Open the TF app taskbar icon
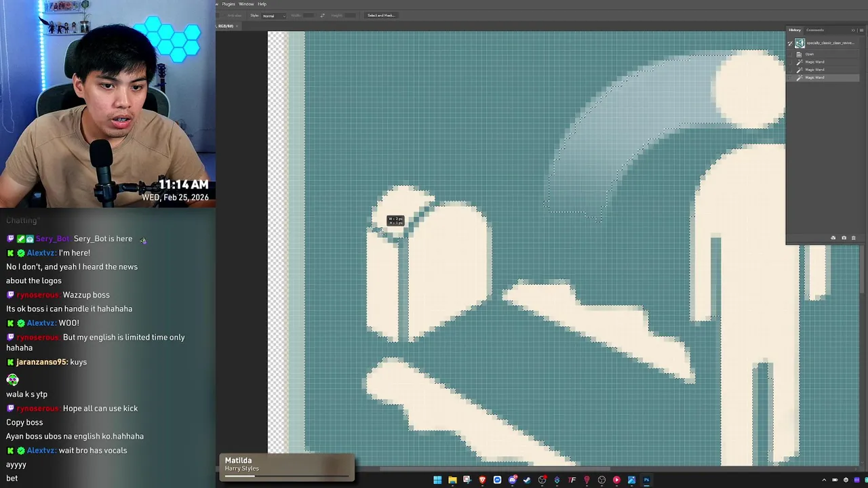The image size is (868, 488). tap(572, 480)
